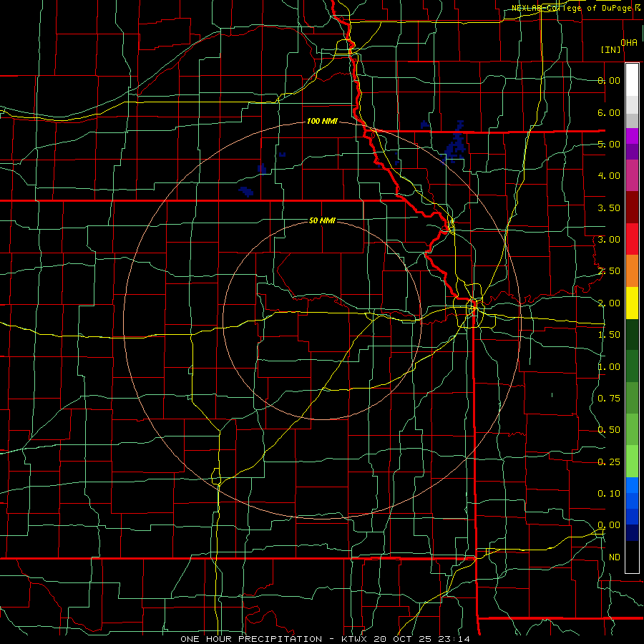Select the bright magenta legend swatch

(632, 136)
